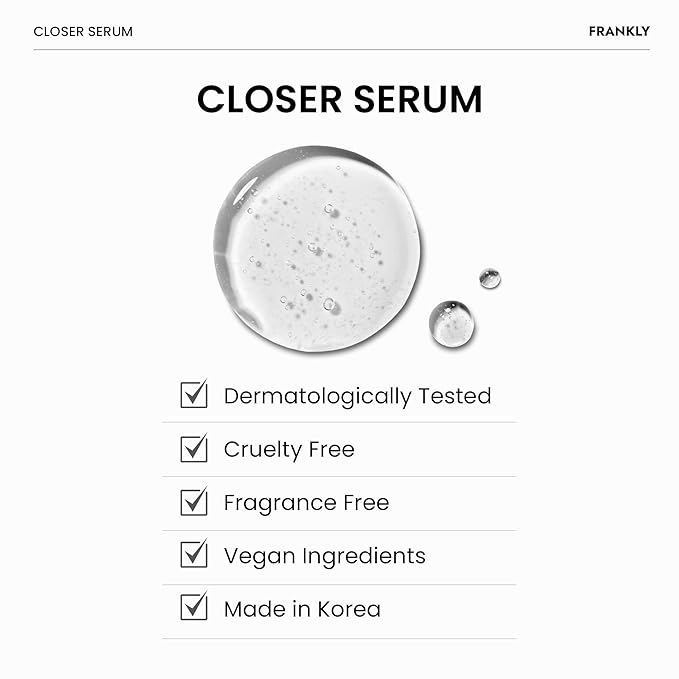Click the FRANKLY brand name
The image size is (679, 679).
(619, 31)
